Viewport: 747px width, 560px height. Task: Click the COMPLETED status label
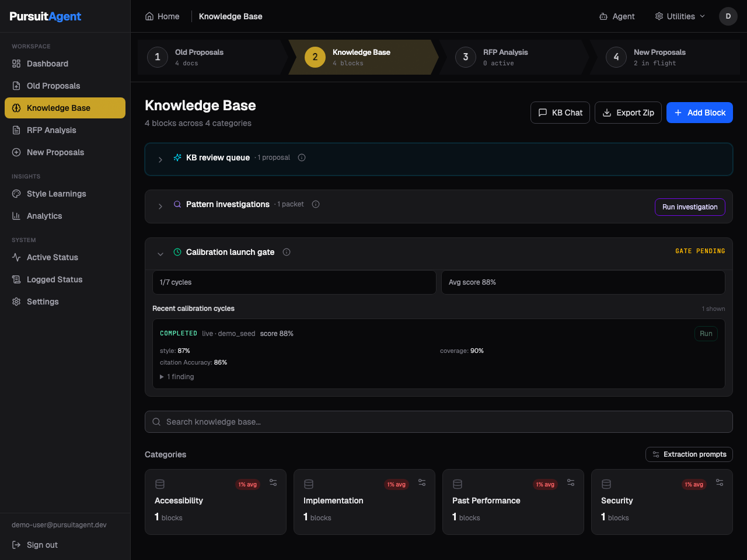click(179, 334)
